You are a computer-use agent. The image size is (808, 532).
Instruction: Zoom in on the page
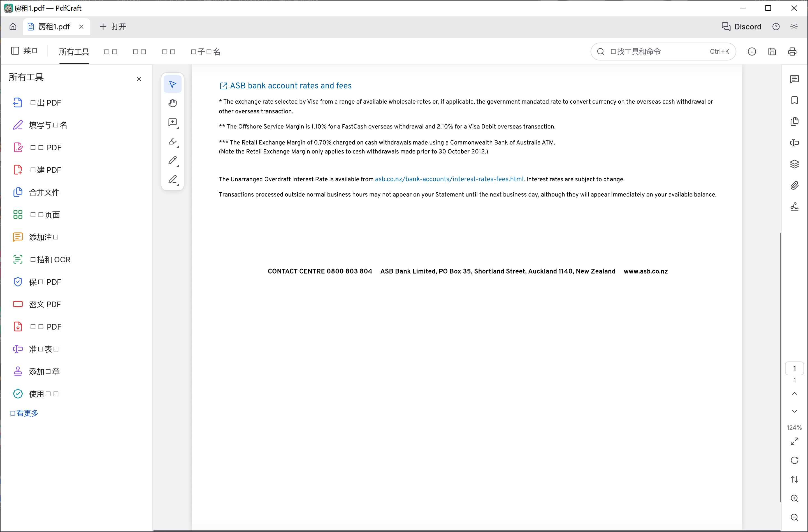(x=794, y=498)
